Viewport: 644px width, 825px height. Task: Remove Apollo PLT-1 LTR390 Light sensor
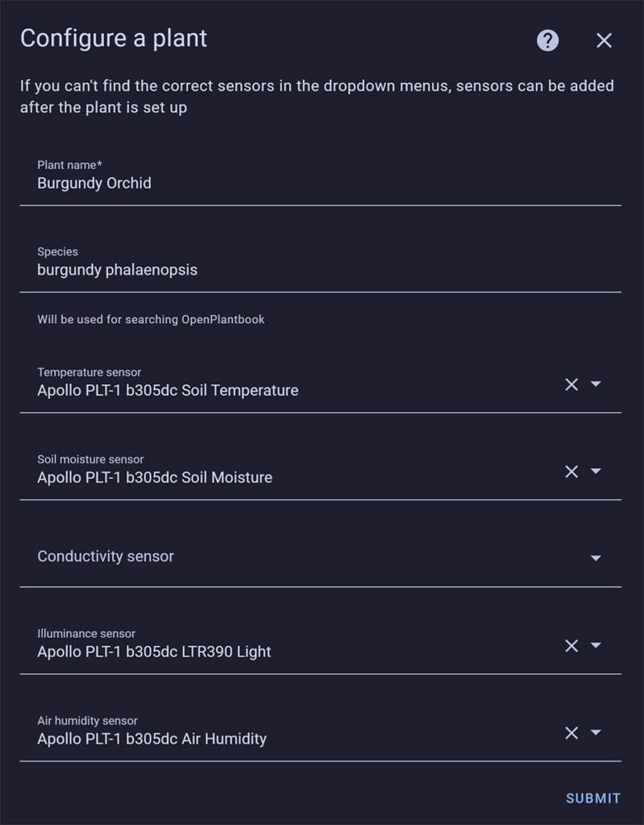tap(571, 645)
